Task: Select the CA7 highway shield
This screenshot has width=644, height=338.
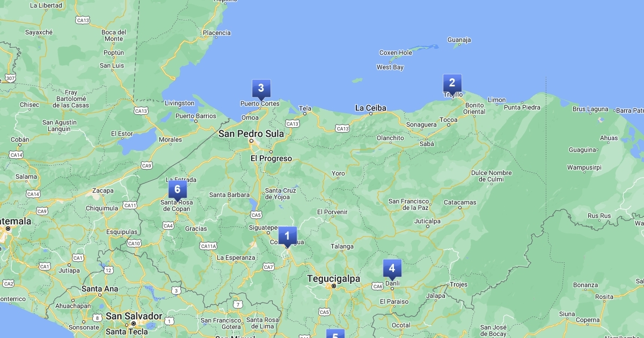Action: click(268, 267)
